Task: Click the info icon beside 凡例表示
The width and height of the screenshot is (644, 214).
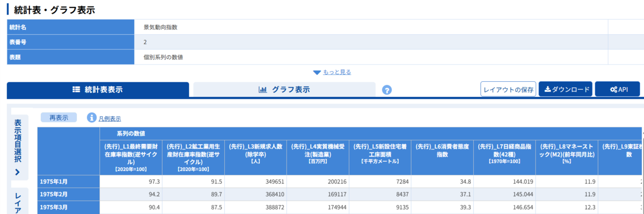Action: point(91,117)
